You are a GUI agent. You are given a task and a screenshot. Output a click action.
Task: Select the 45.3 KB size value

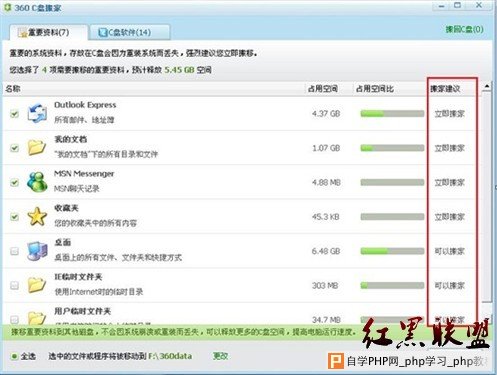(326, 217)
